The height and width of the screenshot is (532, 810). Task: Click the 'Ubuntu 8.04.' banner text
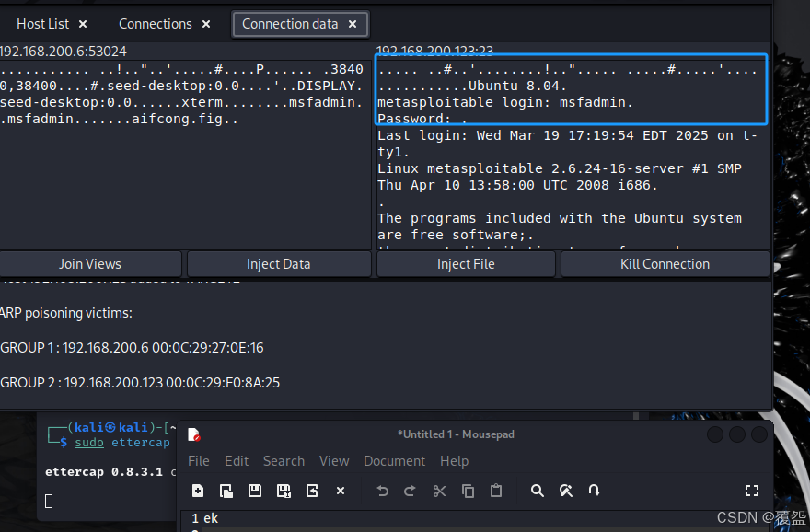[x=517, y=86]
